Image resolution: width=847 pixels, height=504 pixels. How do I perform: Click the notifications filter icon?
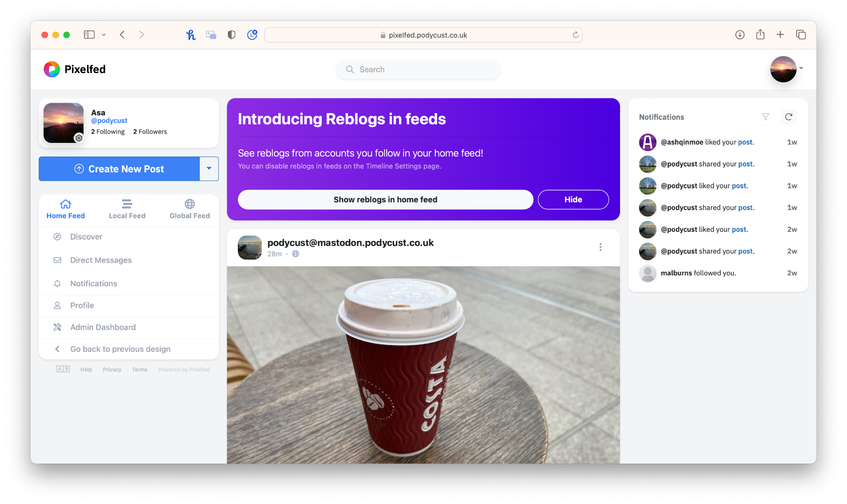[765, 117]
